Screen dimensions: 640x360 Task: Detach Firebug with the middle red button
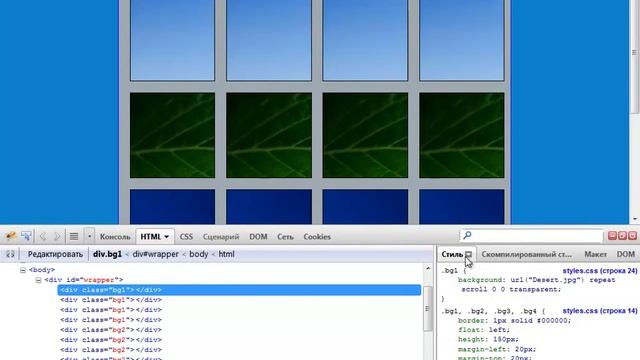(x=622, y=236)
